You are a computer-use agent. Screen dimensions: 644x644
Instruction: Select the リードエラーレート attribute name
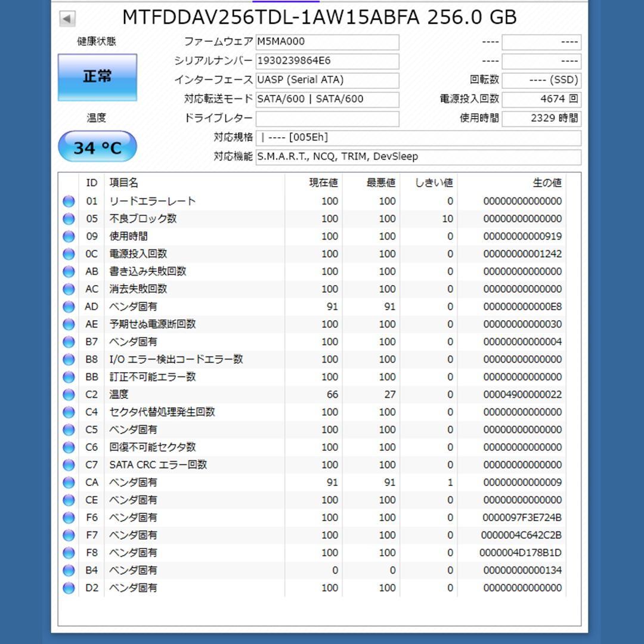[153, 202]
